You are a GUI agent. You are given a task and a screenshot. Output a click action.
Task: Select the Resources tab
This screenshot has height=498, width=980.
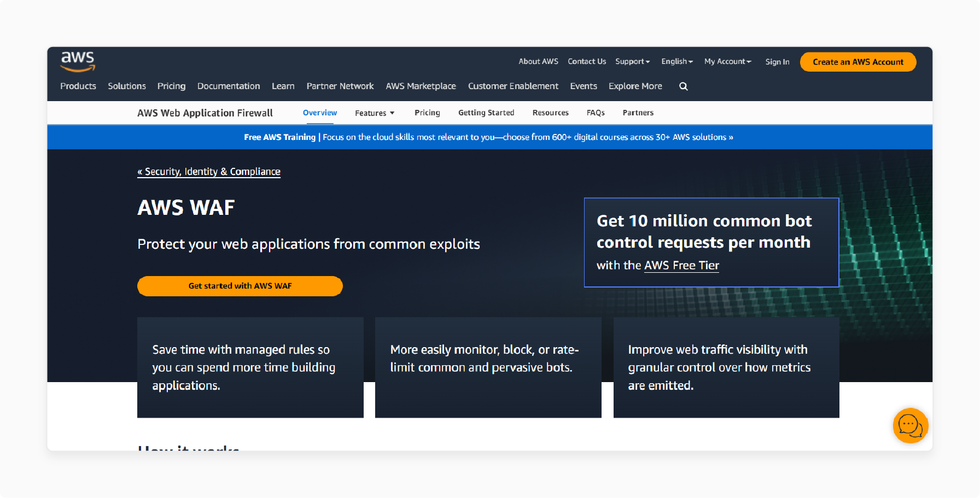tap(551, 113)
